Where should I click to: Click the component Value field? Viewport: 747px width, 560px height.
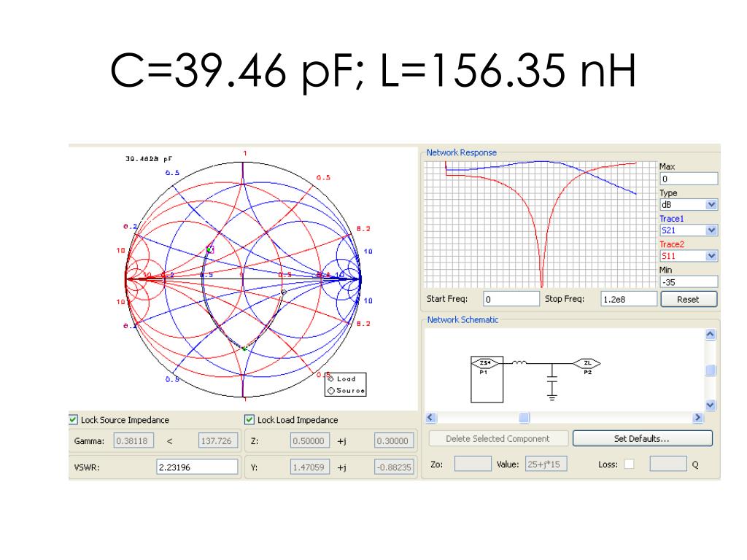[546, 464]
